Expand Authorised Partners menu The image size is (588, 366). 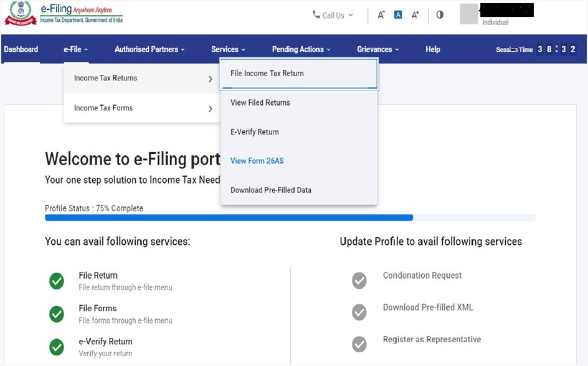150,49
